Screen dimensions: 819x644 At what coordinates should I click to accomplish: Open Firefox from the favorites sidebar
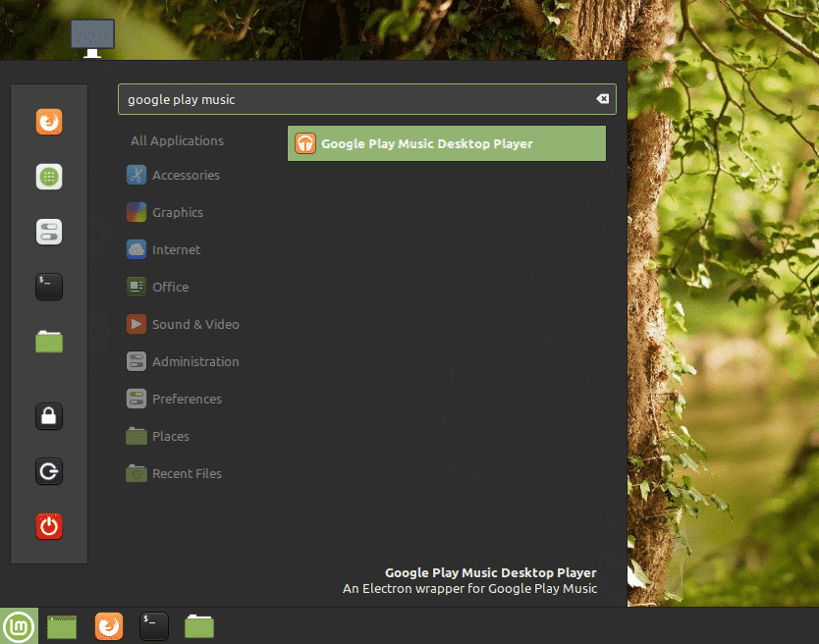pos(49,122)
